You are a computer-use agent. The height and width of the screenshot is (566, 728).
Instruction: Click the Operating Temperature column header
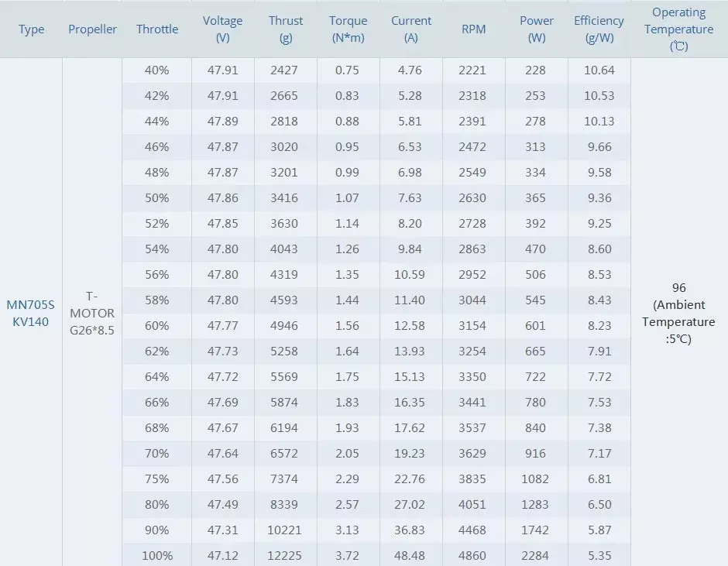tap(678, 29)
